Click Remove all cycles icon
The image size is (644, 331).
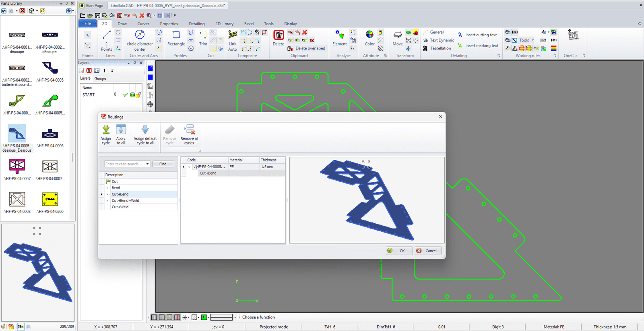click(x=189, y=130)
